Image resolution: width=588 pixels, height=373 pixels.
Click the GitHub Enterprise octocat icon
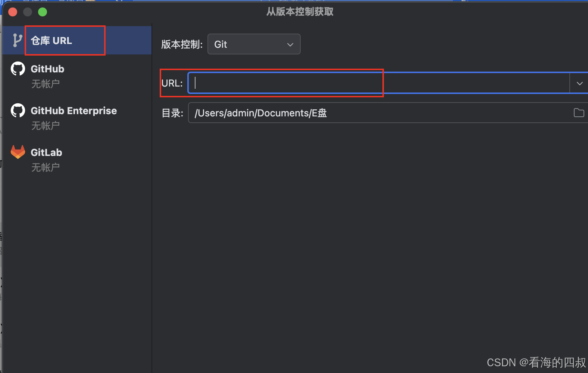(x=18, y=110)
